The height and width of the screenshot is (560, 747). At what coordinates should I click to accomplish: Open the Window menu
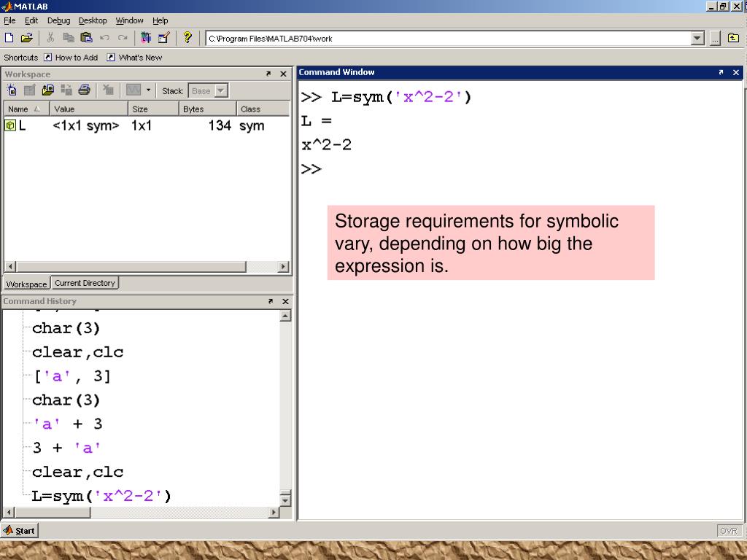click(129, 20)
